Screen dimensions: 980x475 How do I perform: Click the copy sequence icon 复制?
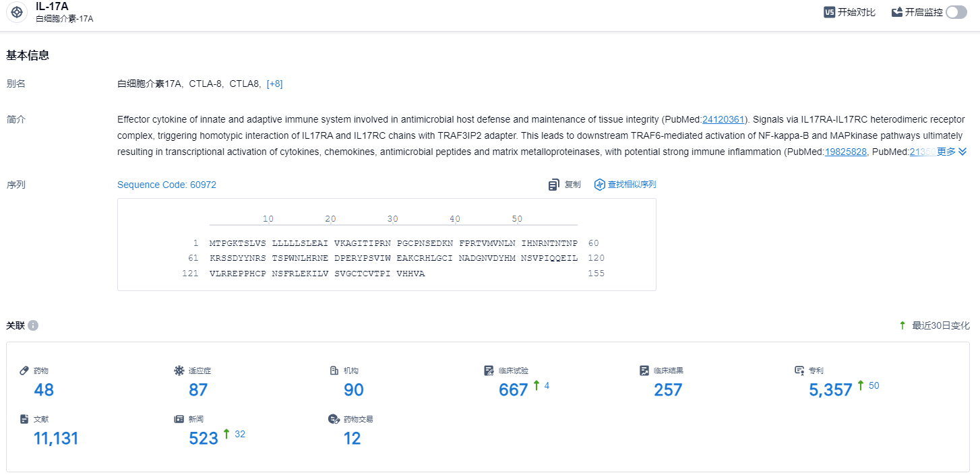click(554, 185)
